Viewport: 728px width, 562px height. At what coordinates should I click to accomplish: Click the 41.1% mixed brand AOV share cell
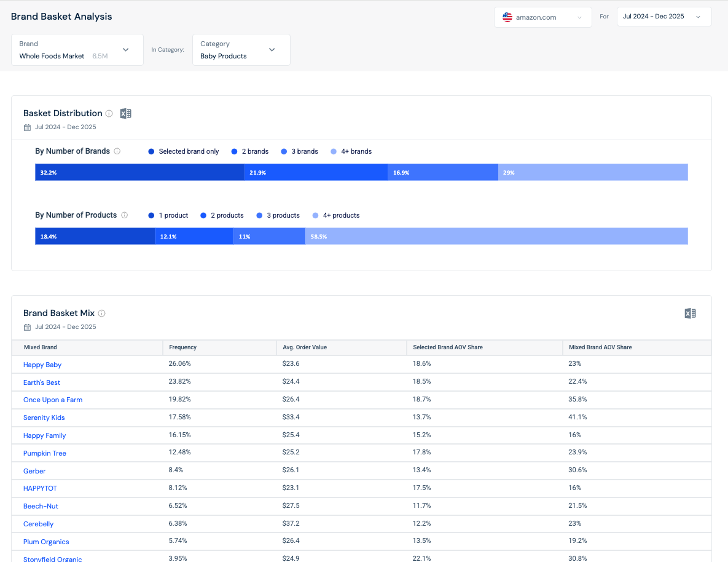577,417
